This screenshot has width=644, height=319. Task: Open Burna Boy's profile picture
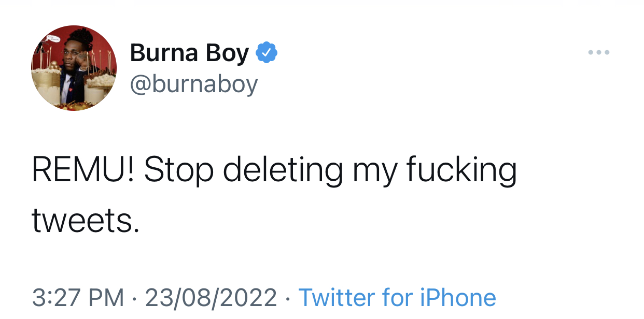(74, 68)
